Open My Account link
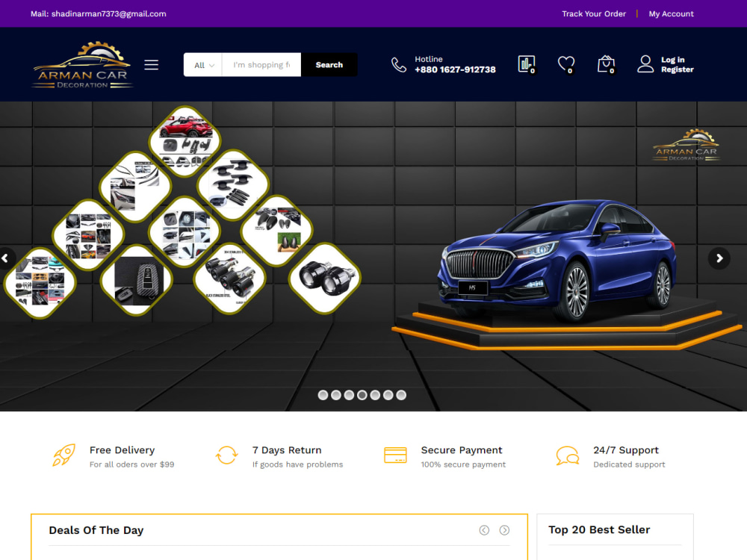Screen dimensions: 747x560 [671, 13]
